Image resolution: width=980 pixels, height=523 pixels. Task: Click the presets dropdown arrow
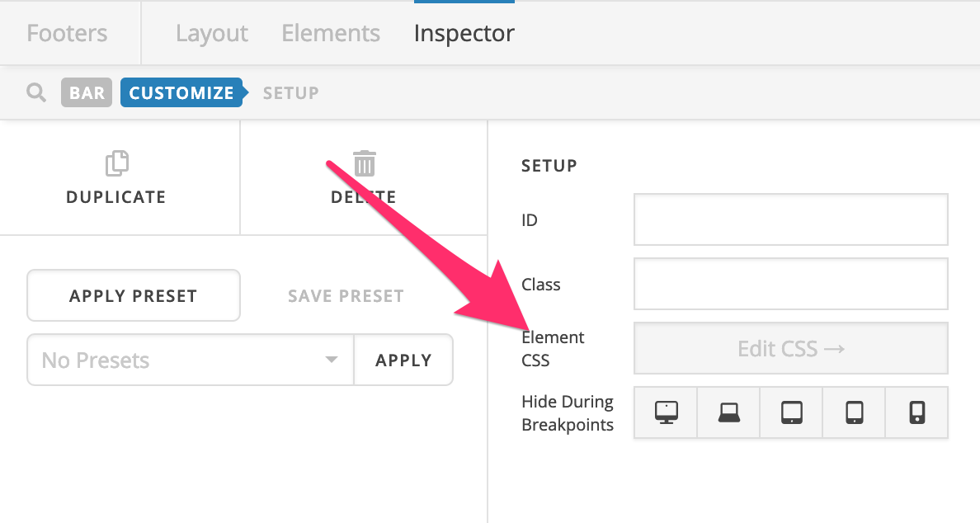332,360
